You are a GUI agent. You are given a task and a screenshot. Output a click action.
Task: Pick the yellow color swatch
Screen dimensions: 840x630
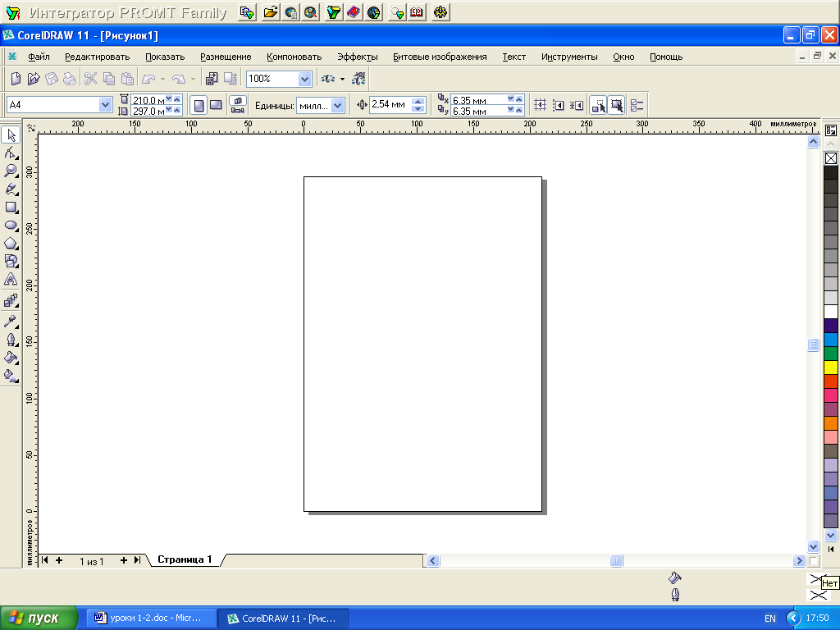point(831,367)
